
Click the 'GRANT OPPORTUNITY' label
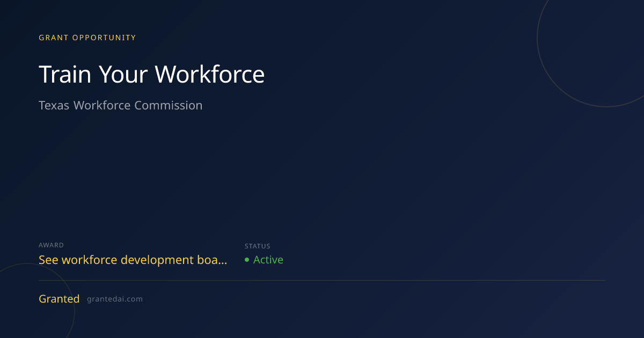pos(87,38)
